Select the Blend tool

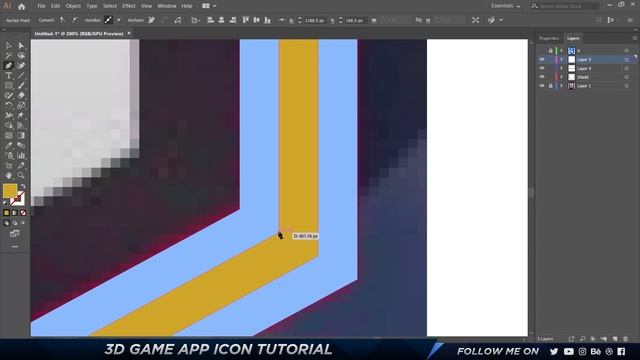pyautogui.click(x=21, y=146)
